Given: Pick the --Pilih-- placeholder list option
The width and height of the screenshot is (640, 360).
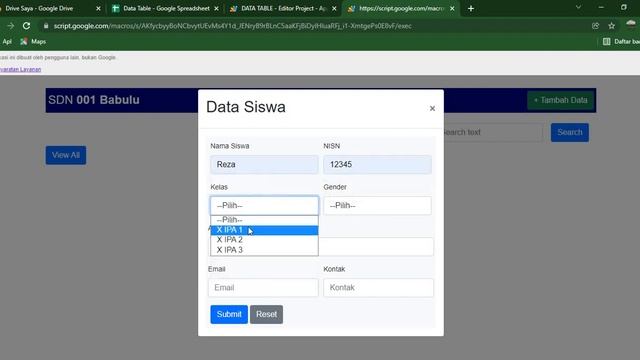Looking at the screenshot, I should 264,220.
